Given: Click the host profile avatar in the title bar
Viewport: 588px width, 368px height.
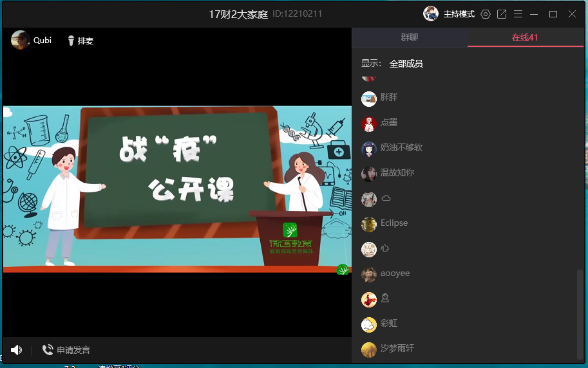Looking at the screenshot, I should tap(431, 14).
